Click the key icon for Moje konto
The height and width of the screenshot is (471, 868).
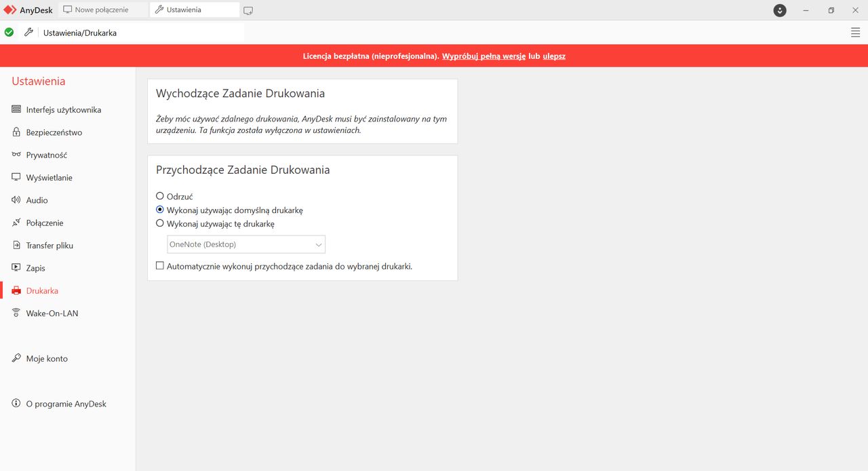(16, 358)
